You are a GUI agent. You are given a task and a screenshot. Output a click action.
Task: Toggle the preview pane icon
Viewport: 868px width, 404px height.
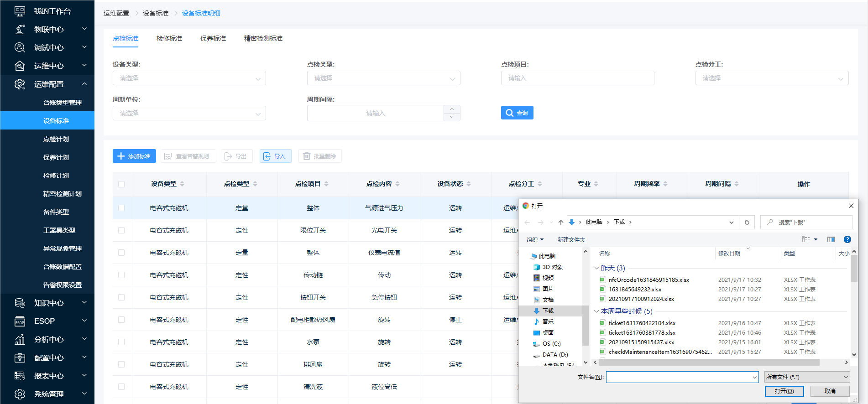tap(831, 239)
